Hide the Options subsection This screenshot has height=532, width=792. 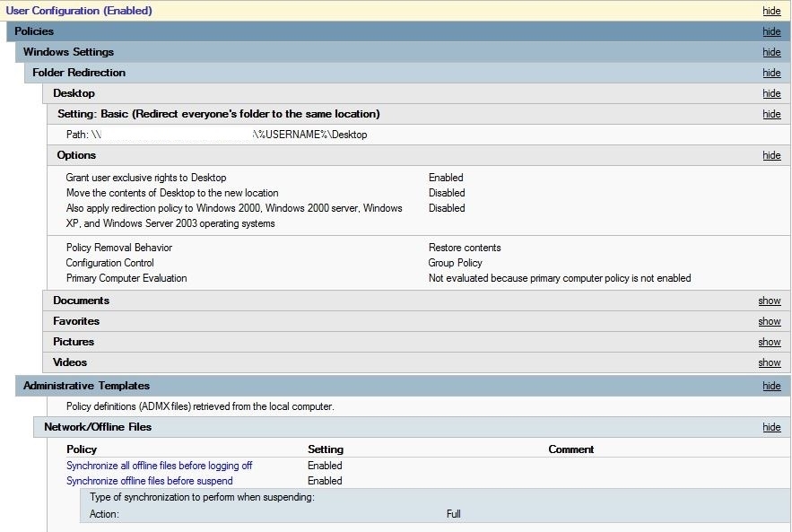pyautogui.click(x=771, y=155)
